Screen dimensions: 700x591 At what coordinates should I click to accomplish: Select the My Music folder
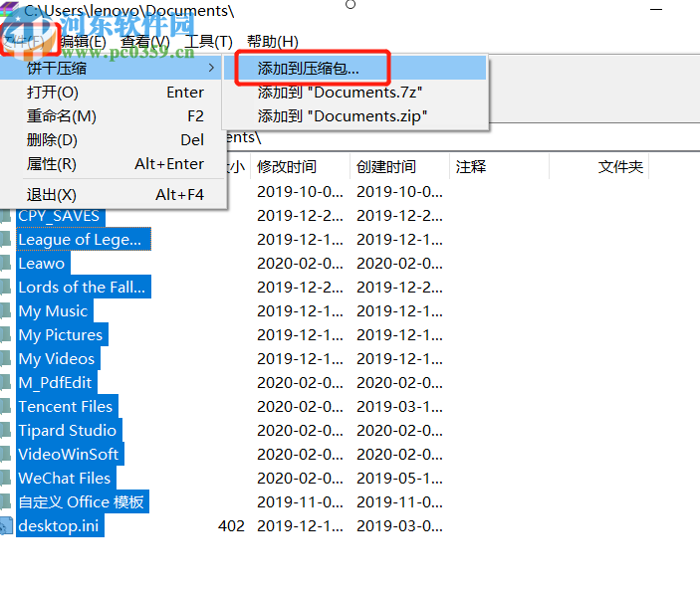pos(55,311)
